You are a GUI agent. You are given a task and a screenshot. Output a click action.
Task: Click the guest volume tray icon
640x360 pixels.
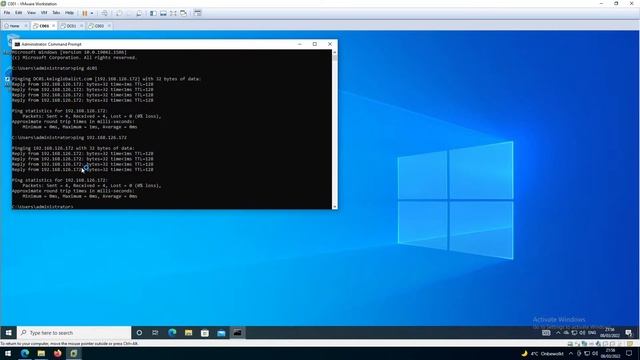582,333
